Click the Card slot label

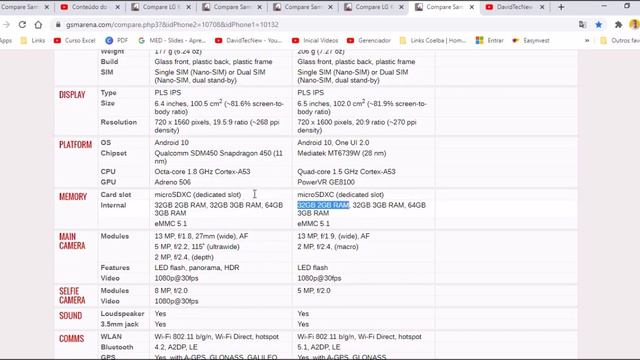click(116, 195)
